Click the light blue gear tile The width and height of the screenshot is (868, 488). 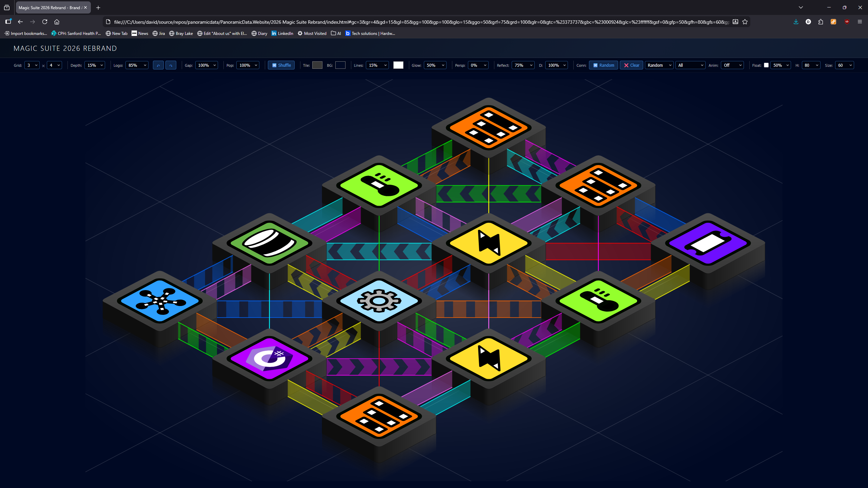coord(379,301)
